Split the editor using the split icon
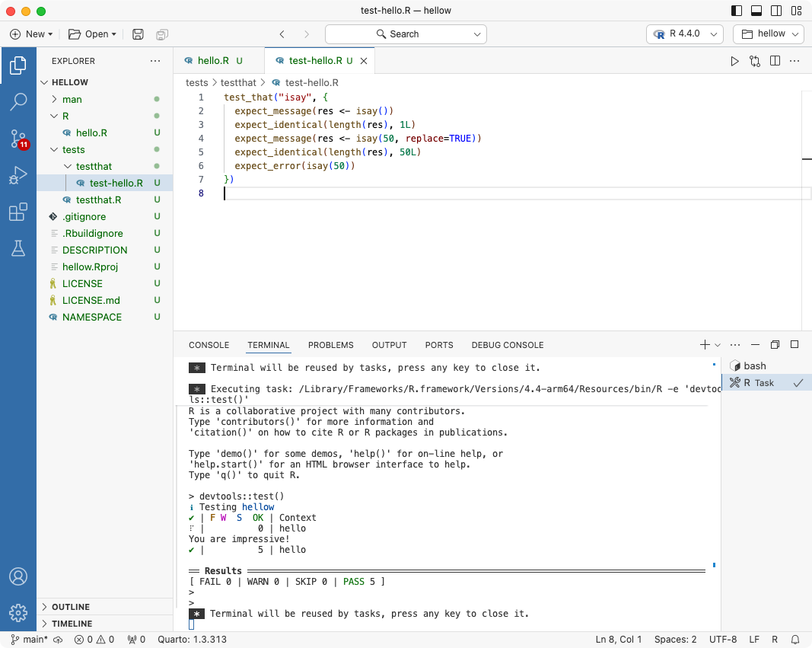Viewport: 812px width, 648px height. tap(774, 61)
